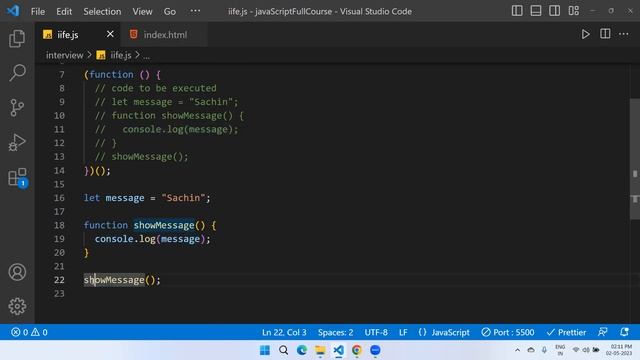Image resolution: width=640 pixels, height=360 pixels.
Task: Open editor More Actions ellipsis
Action: pos(623,34)
